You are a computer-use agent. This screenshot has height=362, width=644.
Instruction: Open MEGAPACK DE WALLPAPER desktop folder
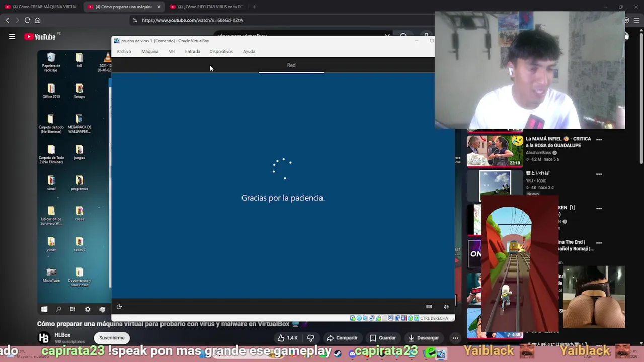[79, 124]
